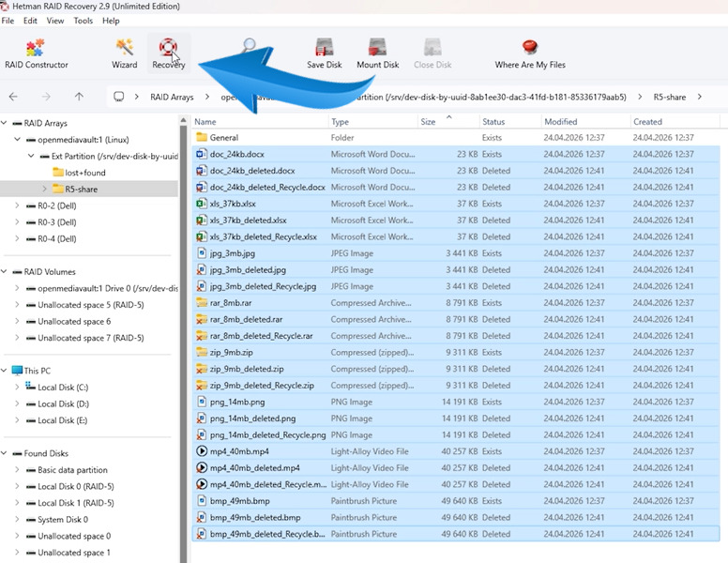This screenshot has height=563, width=728.
Task: Select the mp4_40mb_deleted.mp4 video icon
Action: coord(201,468)
